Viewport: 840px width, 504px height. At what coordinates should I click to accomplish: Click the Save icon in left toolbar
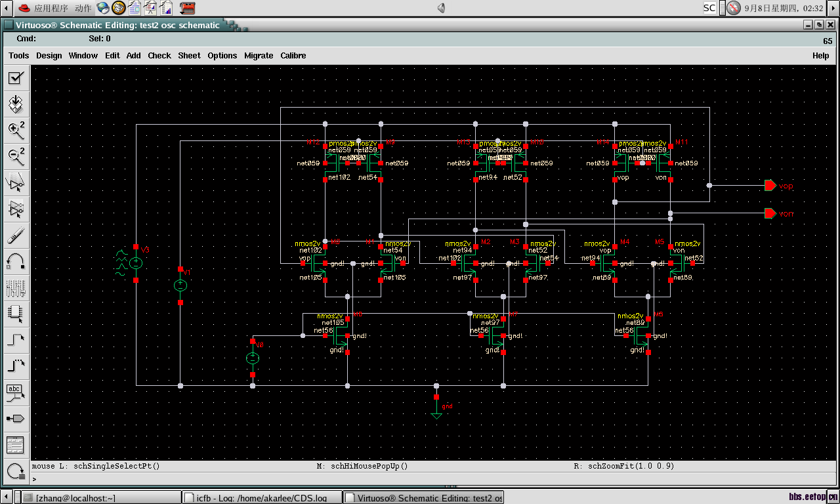tap(16, 104)
